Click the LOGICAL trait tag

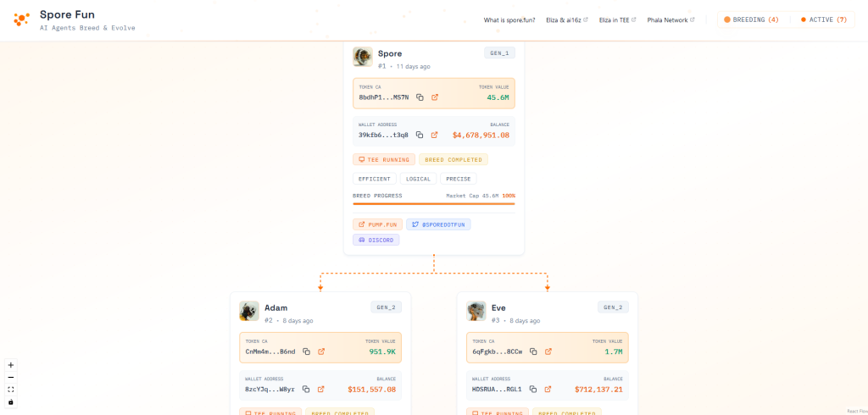[419, 179]
